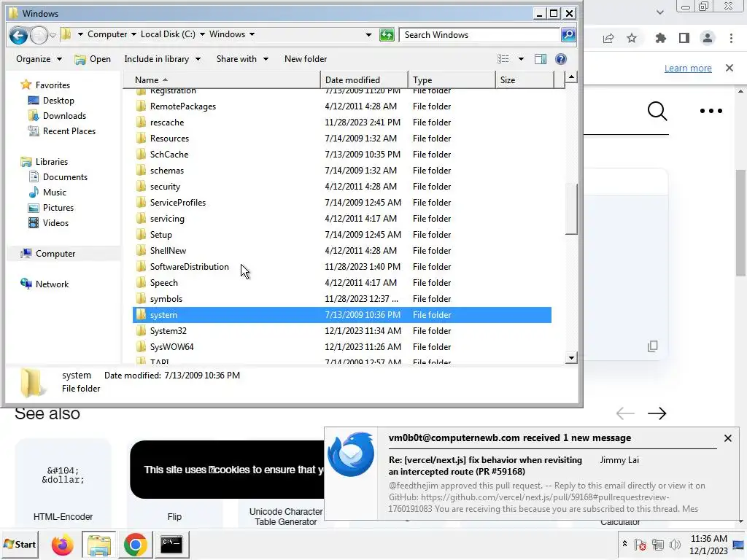Open Documents library in sidebar
The image size is (747, 560).
[65, 176]
